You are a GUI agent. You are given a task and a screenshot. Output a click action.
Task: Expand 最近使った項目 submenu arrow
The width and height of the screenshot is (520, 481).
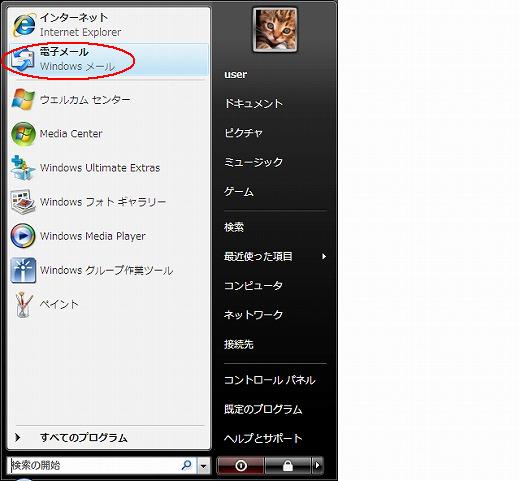coord(323,256)
